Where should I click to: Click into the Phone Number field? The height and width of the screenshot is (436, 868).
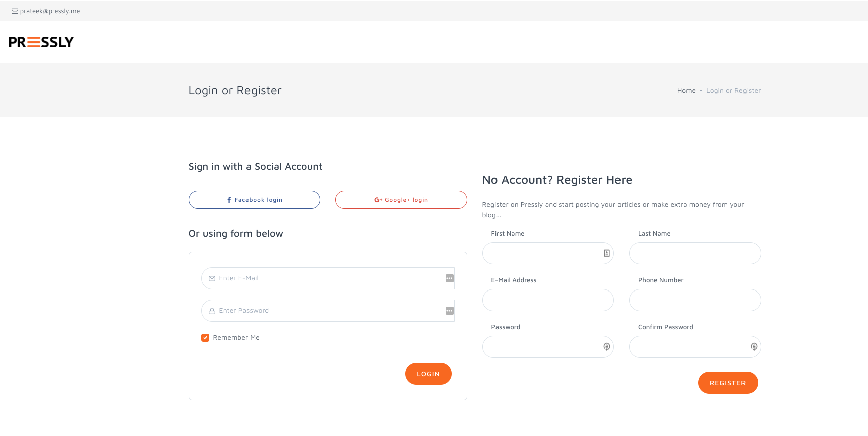coord(694,300)
